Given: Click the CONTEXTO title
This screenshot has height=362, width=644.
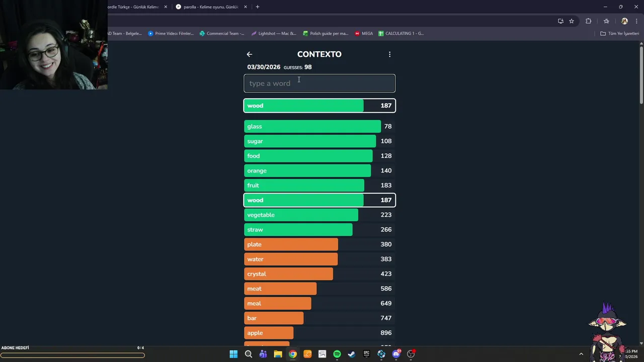Looking at the screenshot, I should (x=319, y=54).
